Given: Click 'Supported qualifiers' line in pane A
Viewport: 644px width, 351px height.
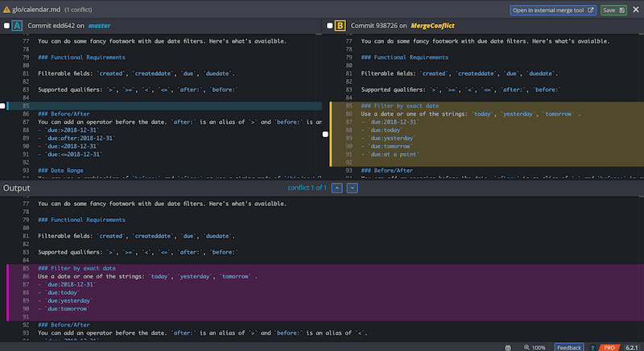Looking at the screenshot, I should coord(138,89).
